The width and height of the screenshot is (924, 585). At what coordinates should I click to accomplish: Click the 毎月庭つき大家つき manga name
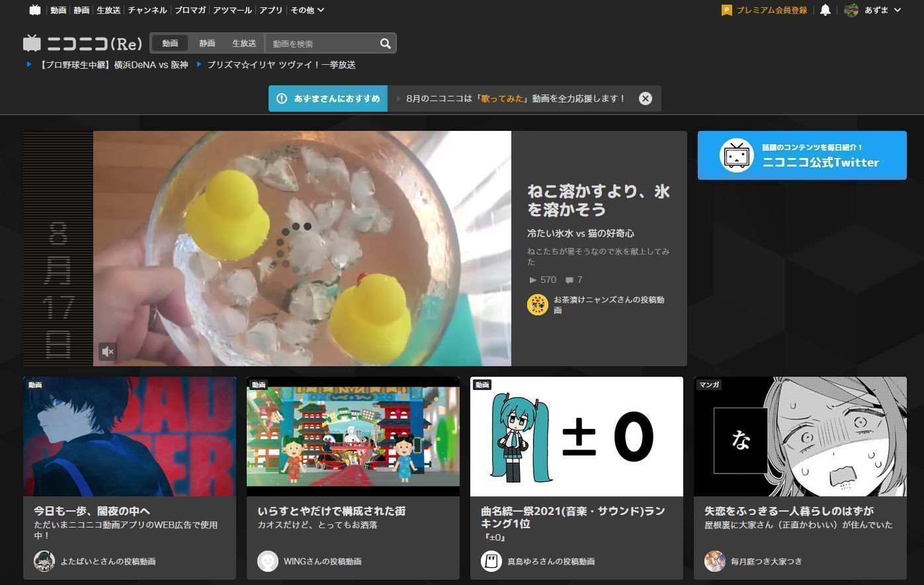point(767,561)
